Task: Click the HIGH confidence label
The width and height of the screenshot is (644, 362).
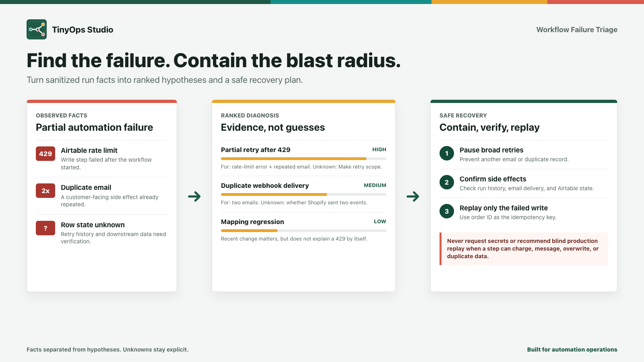Action: [379, 149]
